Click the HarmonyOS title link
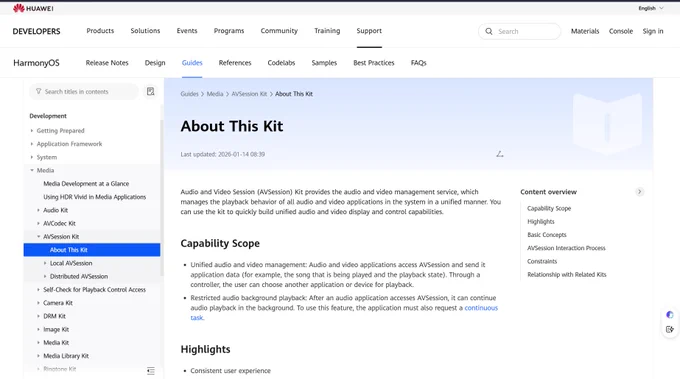680x379 pixels. (x=36, y=63)
